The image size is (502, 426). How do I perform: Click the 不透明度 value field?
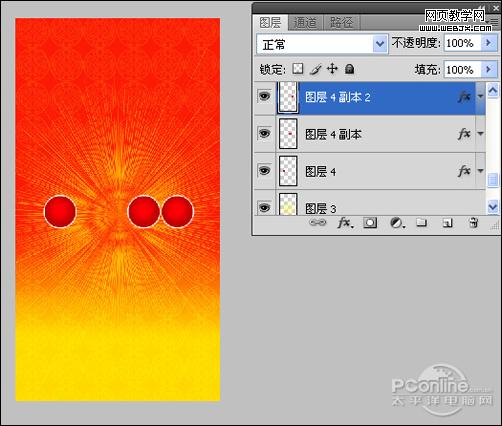tap(463, 43)
